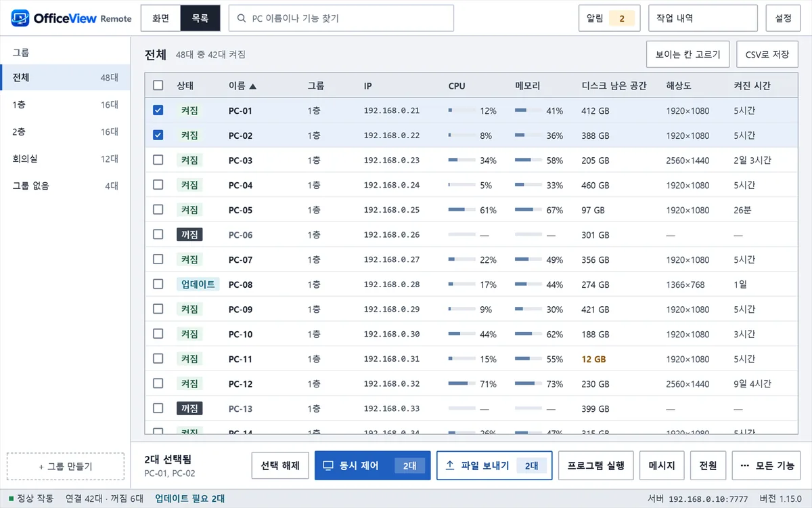Select the 2층 group

pyautogui.click(x=65, y=132)
